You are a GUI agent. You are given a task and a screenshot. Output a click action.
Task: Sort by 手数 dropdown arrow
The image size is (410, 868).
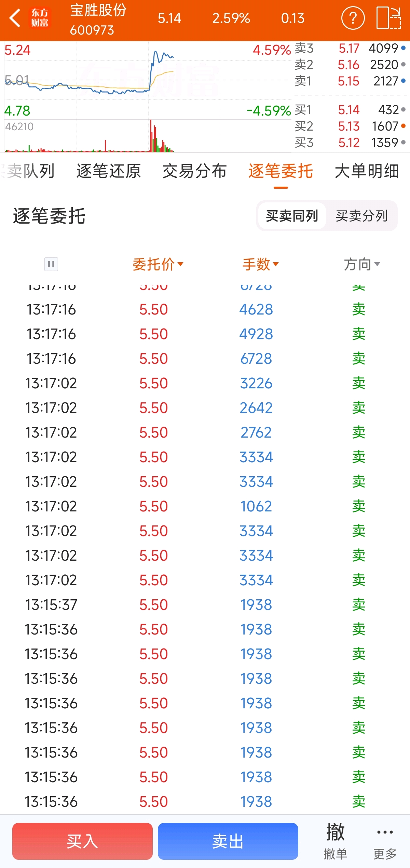[x=276, y=264]
